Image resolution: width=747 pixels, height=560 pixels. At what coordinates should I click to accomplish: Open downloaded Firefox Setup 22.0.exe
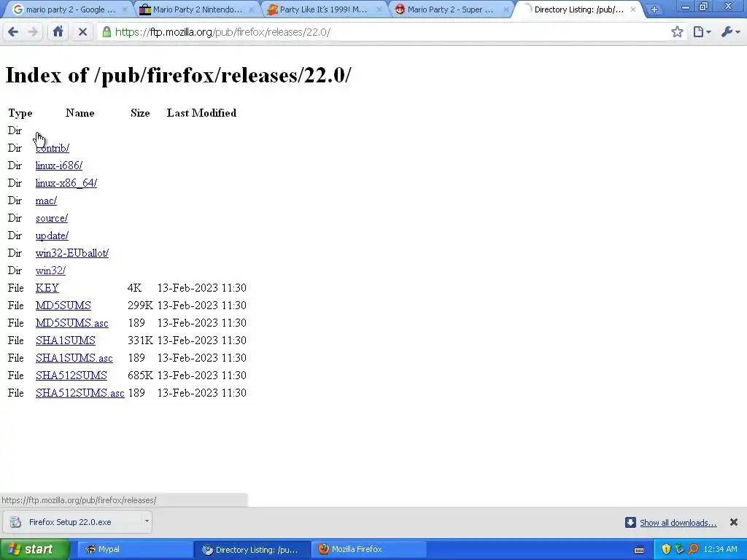[71, 522]
